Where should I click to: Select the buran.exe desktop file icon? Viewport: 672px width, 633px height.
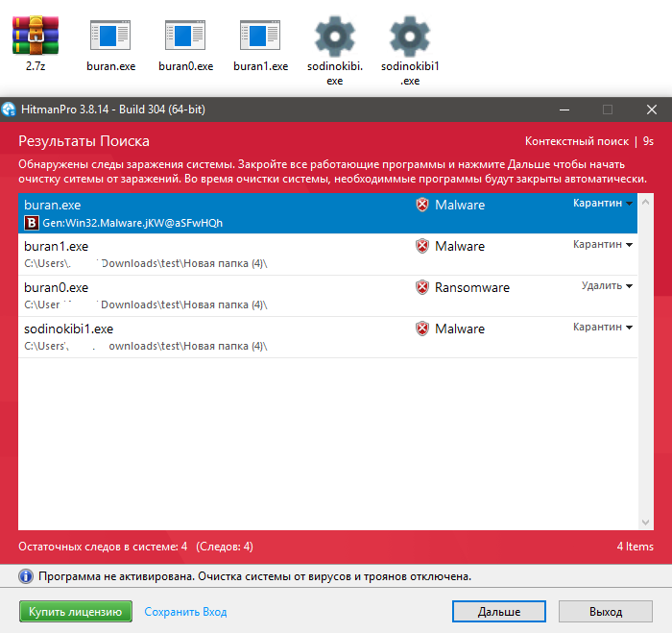[110, 36]
